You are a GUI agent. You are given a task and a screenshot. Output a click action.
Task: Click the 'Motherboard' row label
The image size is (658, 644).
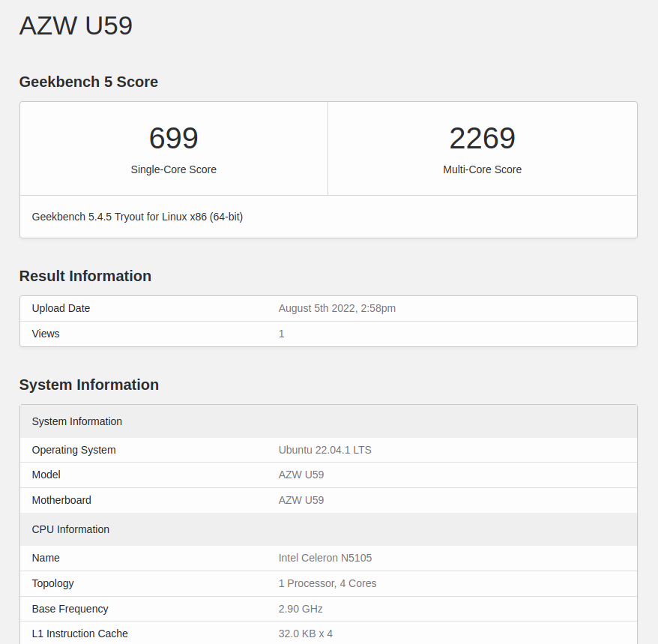pyautogui.click(x=61, y=500)
